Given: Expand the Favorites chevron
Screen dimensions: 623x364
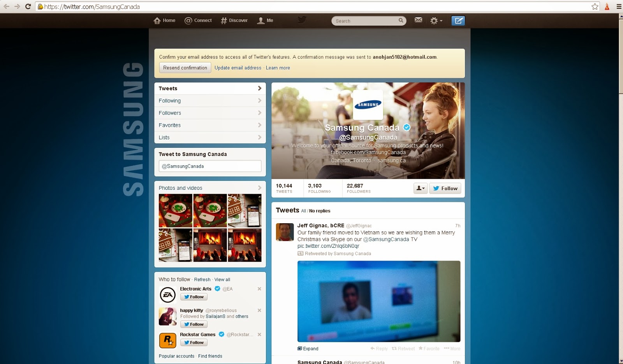Looking at the screenshot, I should (260, 125).
